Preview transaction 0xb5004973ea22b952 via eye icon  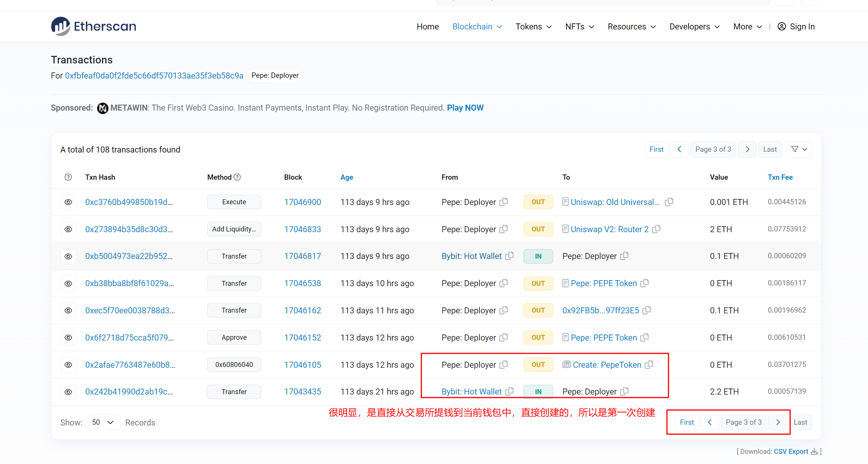click(68, 256)
